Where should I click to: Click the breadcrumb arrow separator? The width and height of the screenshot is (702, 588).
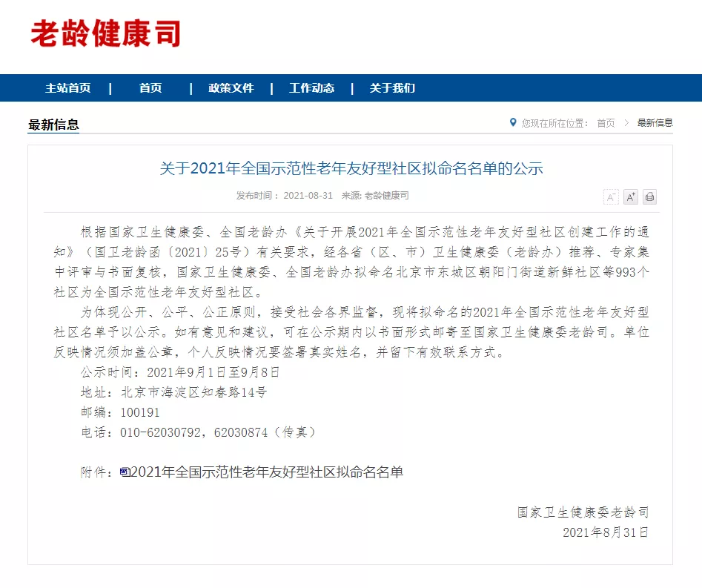coord(626,122)
